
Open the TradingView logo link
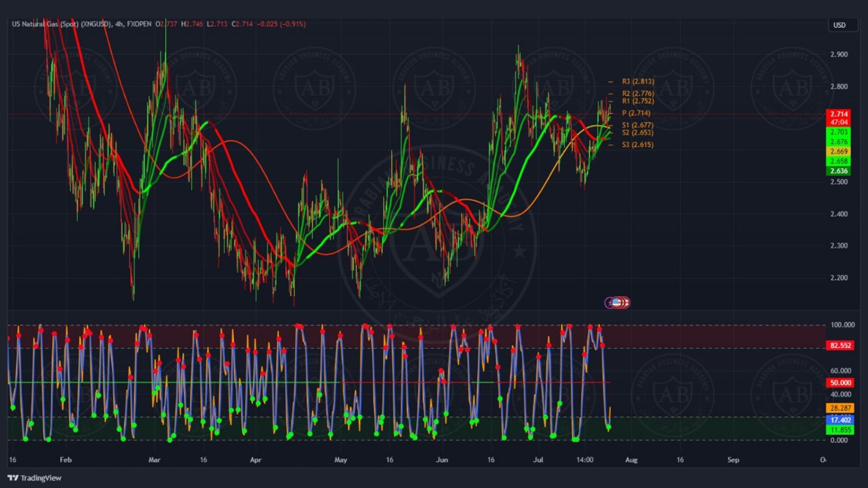click(x=34, y=478)
